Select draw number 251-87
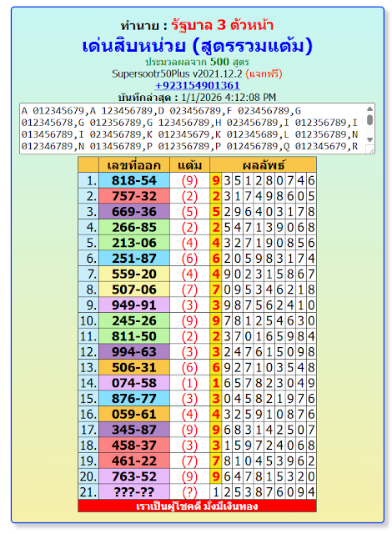 point(134,259)
